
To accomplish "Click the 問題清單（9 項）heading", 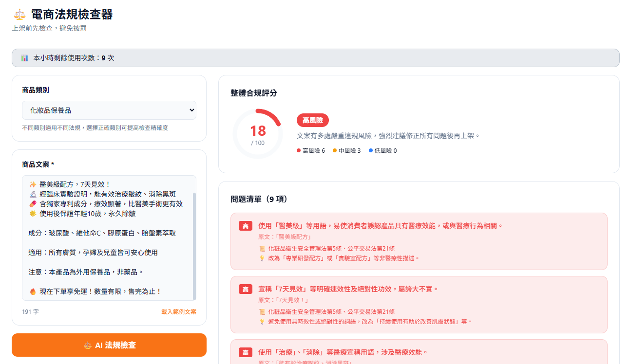I will [259, 199].
